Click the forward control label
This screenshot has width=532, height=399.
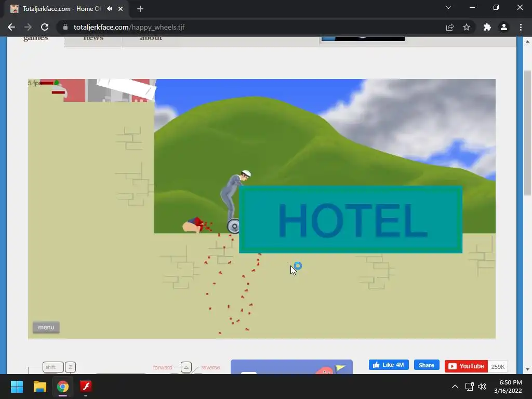tap(163, 367)
